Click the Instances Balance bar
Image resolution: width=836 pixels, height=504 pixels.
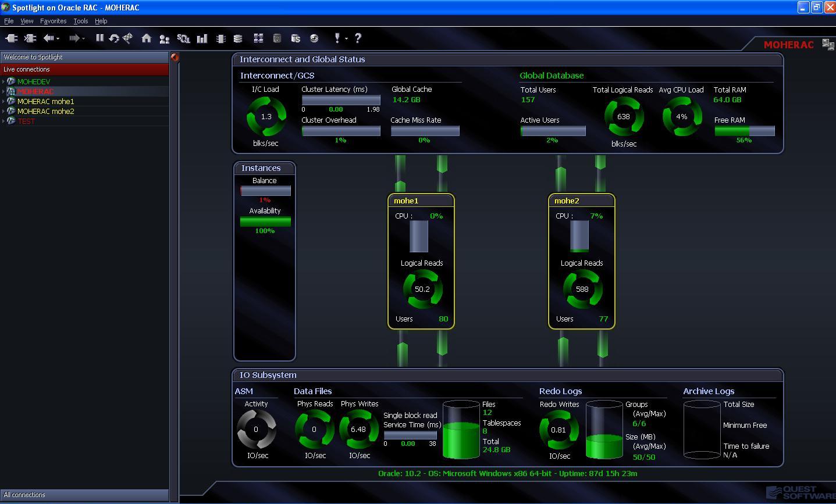265,191
